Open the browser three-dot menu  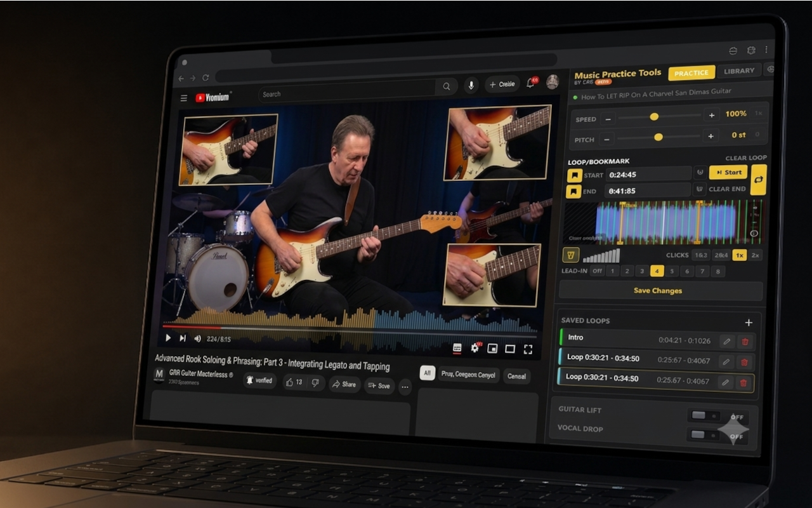point(766,50)
